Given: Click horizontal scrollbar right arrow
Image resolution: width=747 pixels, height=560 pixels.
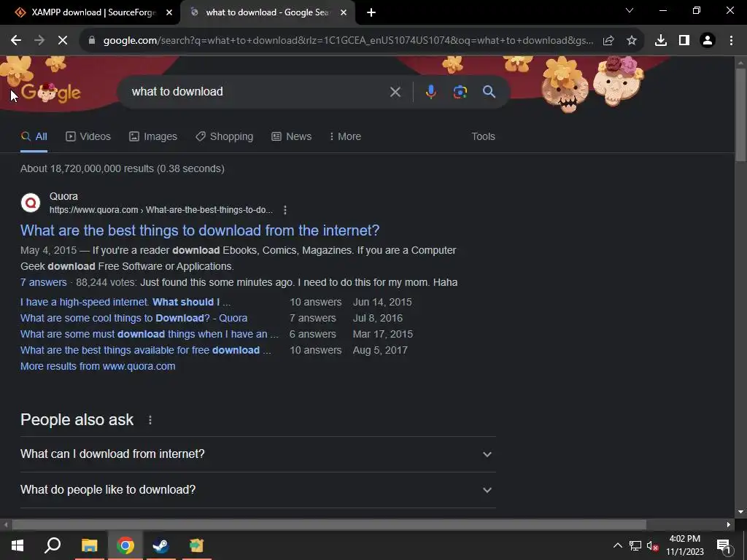Looking at the screenshot, I should 729,525.
